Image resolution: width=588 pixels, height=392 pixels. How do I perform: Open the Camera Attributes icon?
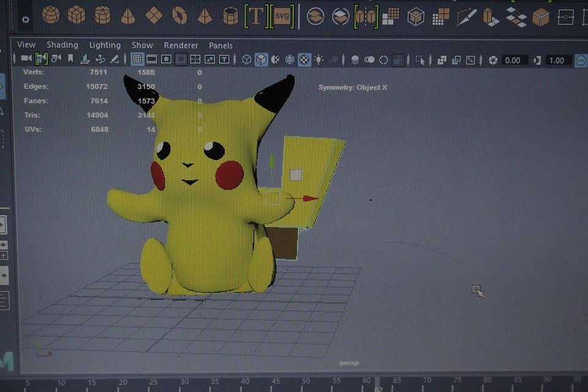[56, 59]
